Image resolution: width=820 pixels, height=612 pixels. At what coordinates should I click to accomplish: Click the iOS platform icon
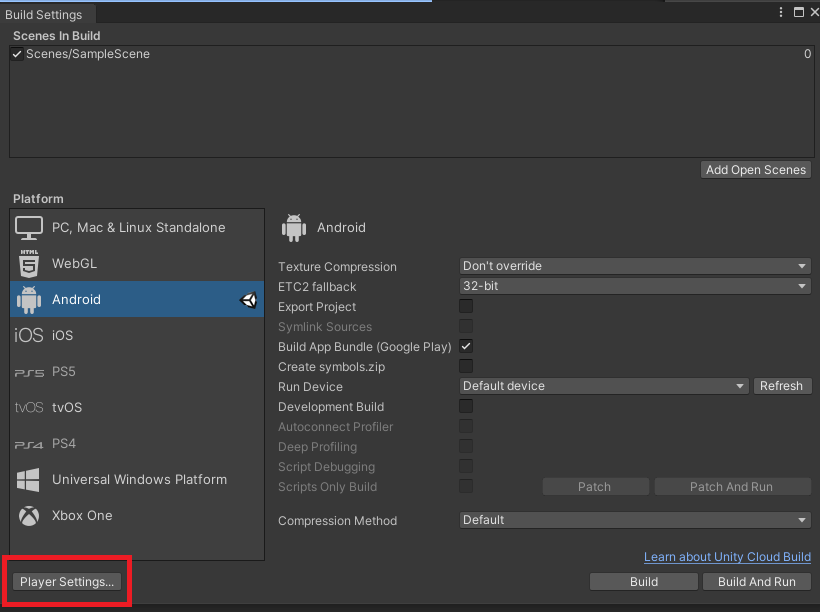29,335
